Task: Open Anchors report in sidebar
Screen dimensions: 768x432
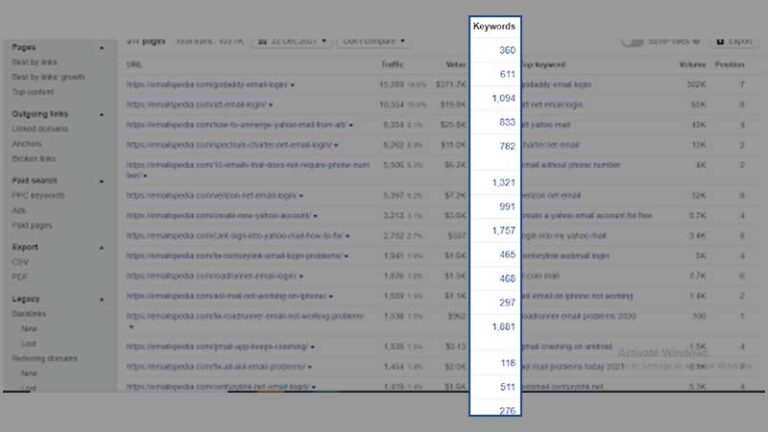Action: point(26,144)
